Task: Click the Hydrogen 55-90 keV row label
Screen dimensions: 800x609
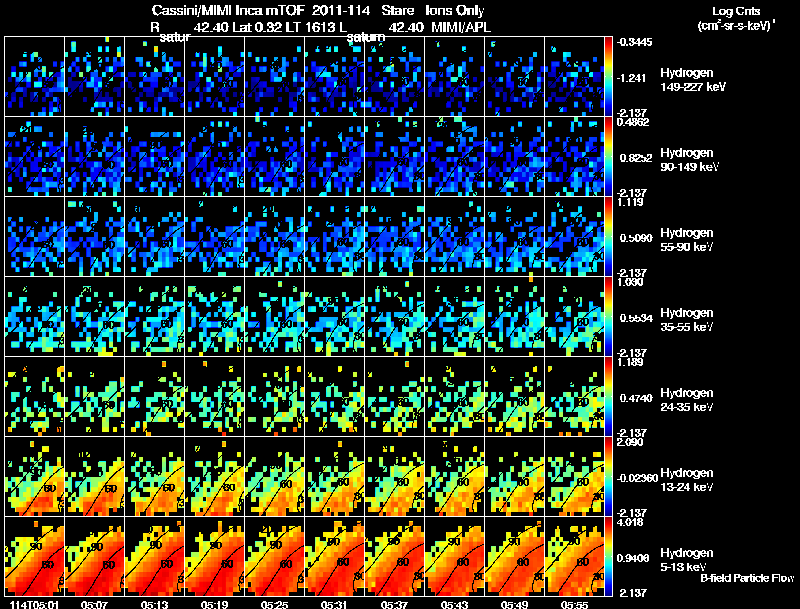Action: point(687,240)
